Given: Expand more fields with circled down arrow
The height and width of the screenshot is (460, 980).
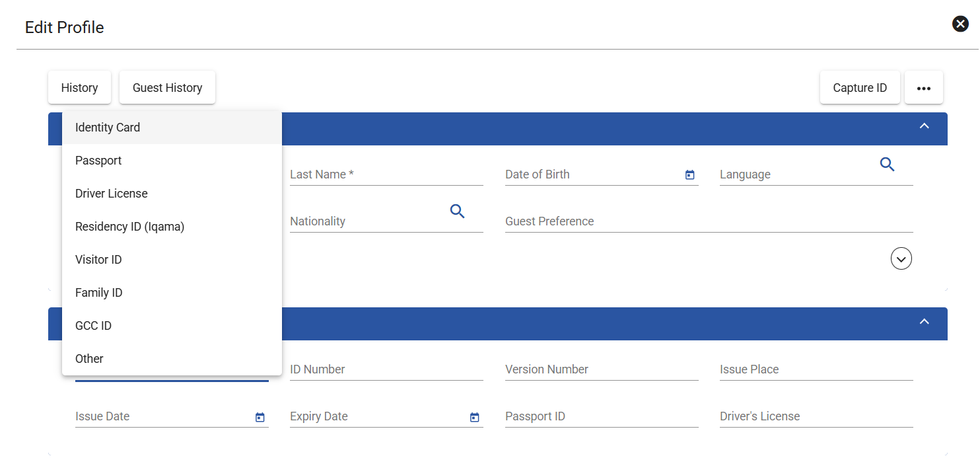Looking at the screenshot, I should point(901,258).
